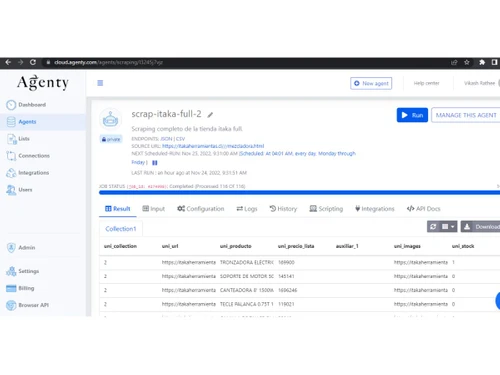Refresh results with the refresh icon button
500x375 pixels.
tap(433, 227)
